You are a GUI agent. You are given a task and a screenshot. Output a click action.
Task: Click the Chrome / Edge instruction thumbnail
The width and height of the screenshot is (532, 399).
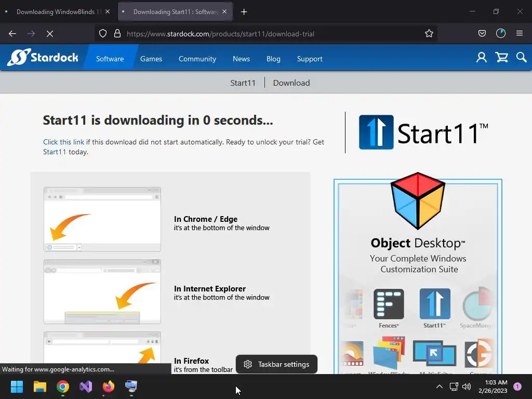(x=102, y=219)
